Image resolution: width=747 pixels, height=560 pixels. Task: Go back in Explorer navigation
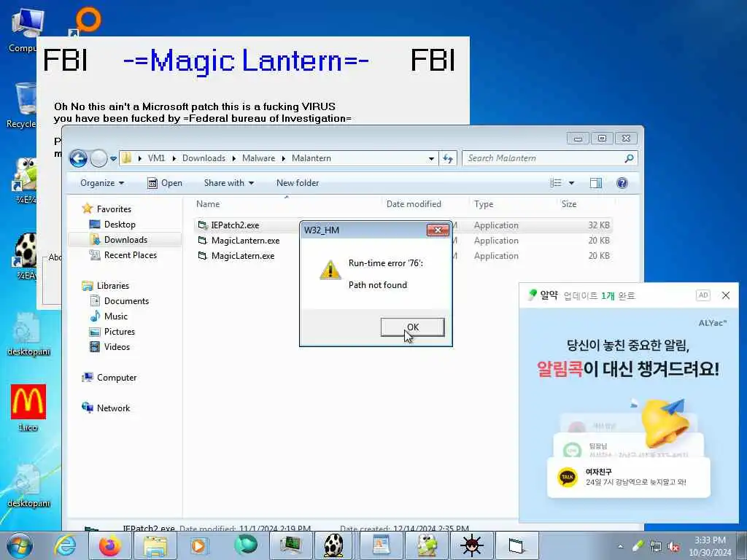tap(79, 158)
